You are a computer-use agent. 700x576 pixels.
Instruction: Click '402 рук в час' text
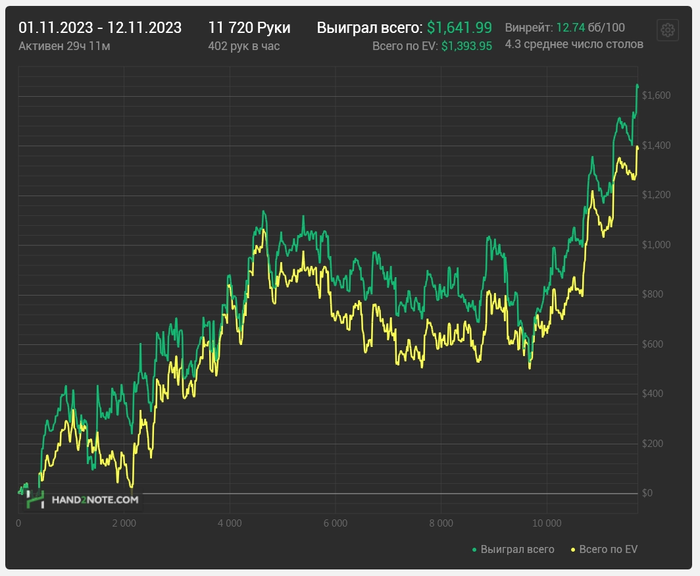click(244, 46)
